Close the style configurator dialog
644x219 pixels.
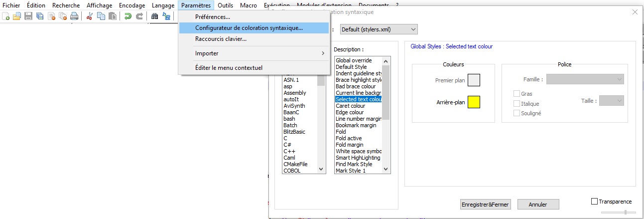click(635, 11)
